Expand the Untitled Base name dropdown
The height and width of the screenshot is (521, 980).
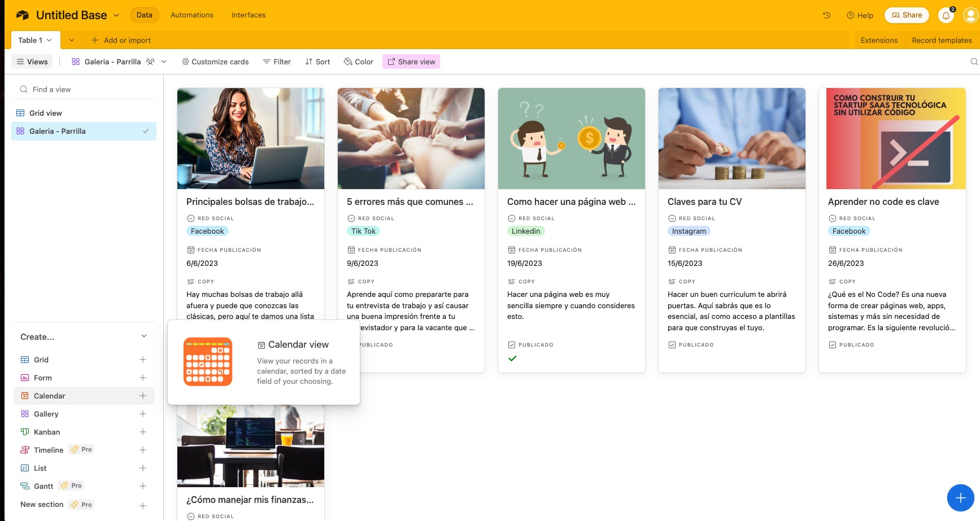(116, 15)
